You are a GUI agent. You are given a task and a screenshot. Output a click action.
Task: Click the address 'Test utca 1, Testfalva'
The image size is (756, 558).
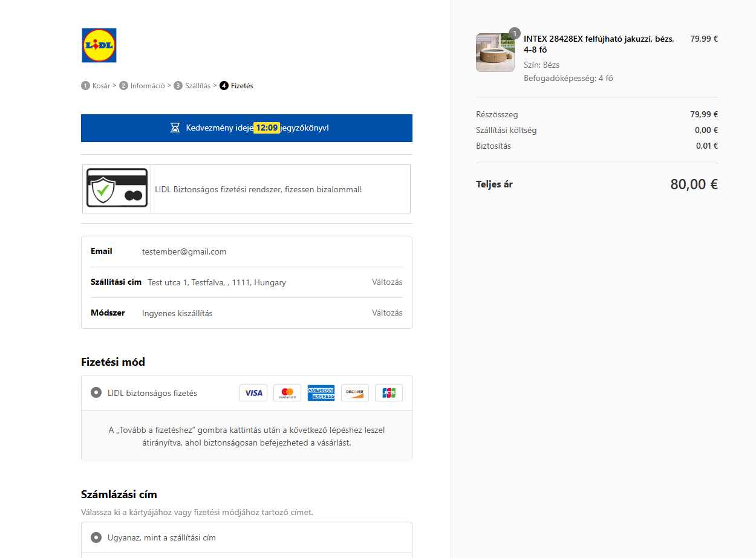217,282
